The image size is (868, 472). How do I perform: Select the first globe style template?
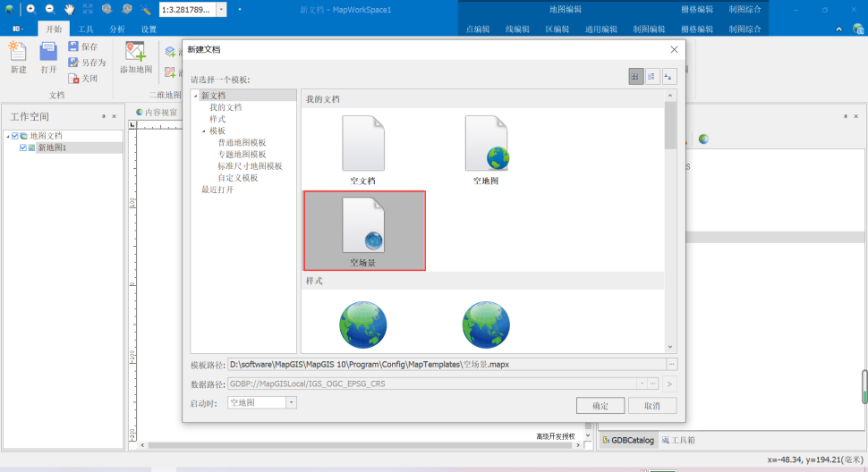(x=363, y=324)
